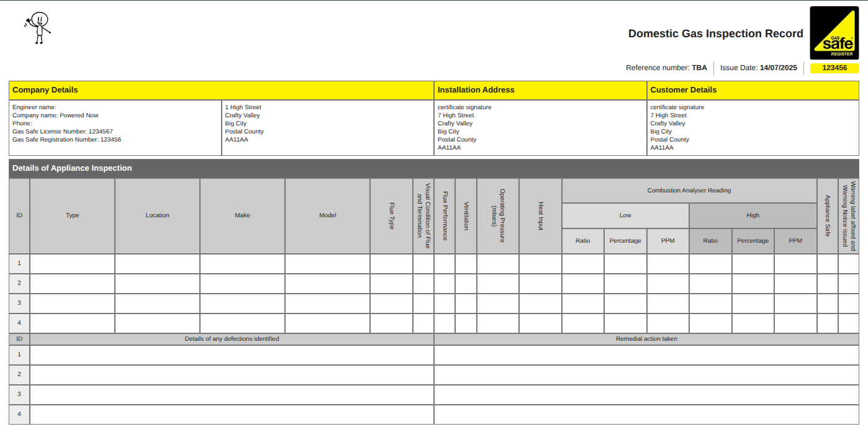The image size is (868, 442).
Task: Click the Appliance Safe column header
Action: pyautogui.click(x=828, y=216)
